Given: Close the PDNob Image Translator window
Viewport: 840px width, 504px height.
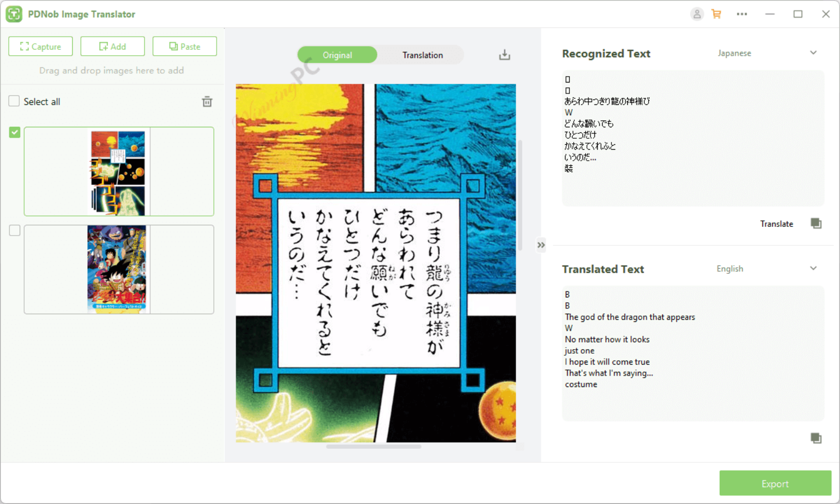Looking at the screenshot, I should (x=826, y=14).
